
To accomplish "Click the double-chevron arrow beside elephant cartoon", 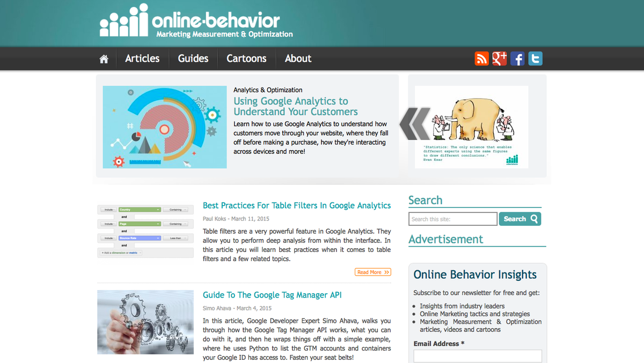I will [x=415, y=123].
